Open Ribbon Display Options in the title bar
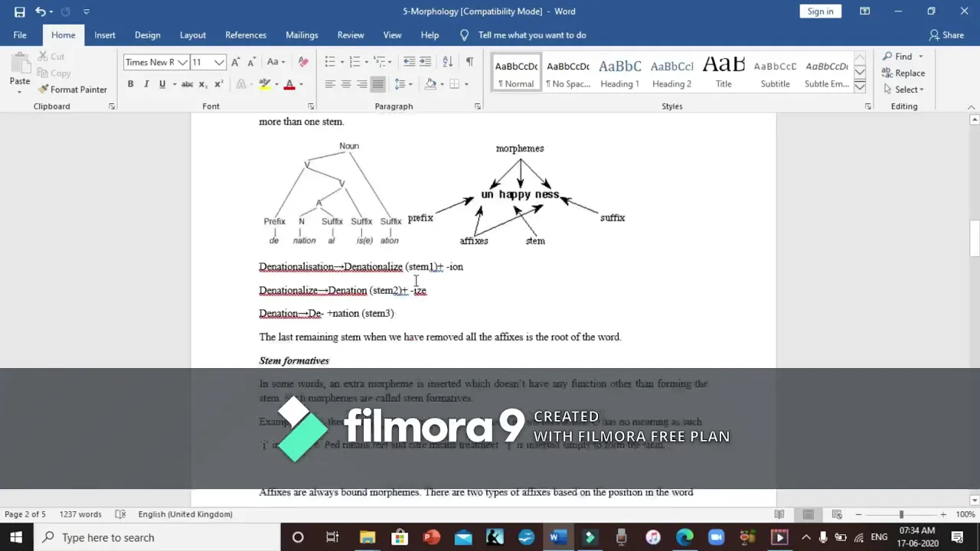 pyautogui.click(x=864, y=11)
